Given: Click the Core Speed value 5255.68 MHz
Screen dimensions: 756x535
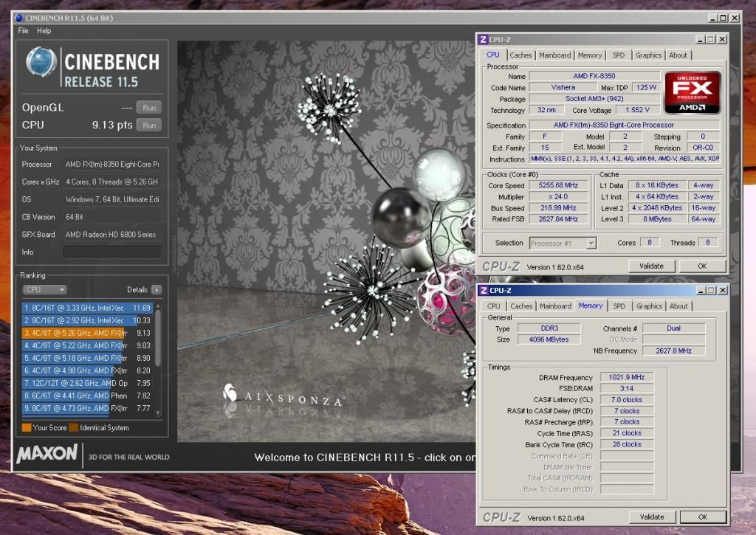Looking at the screenshot, I should [558, 185].
